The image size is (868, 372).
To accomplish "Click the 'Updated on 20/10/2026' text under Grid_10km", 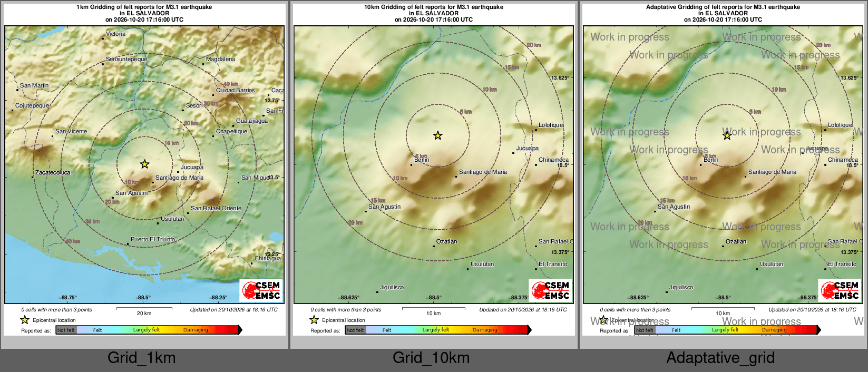I will click(x=523, y=309).
